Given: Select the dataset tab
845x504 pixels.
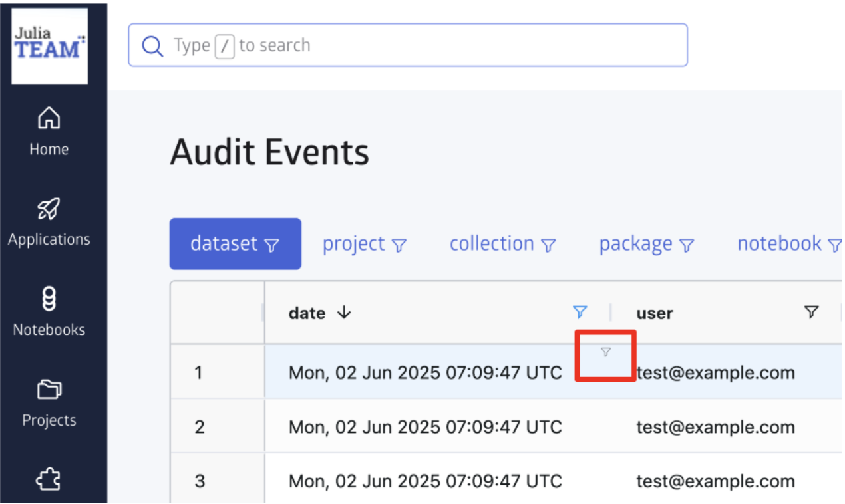Looking at the screenshot, I should click(x=235, y=244).
